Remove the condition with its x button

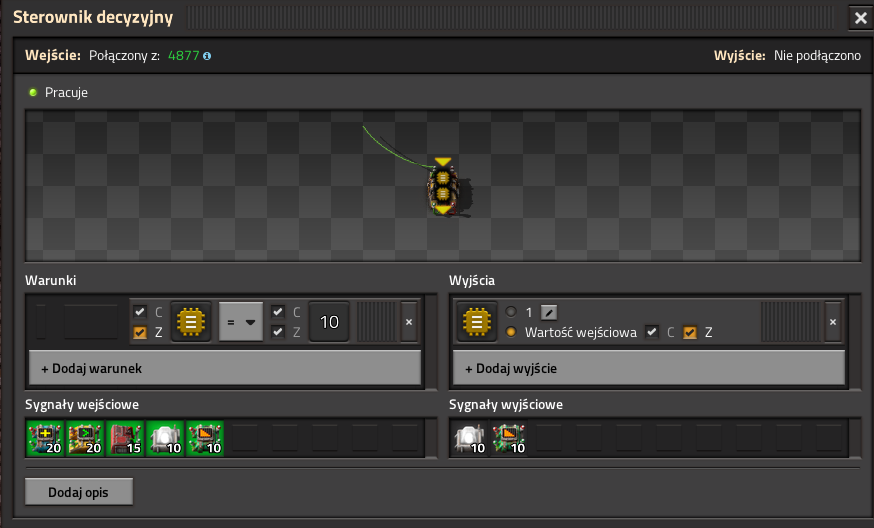tap(408, 322)
